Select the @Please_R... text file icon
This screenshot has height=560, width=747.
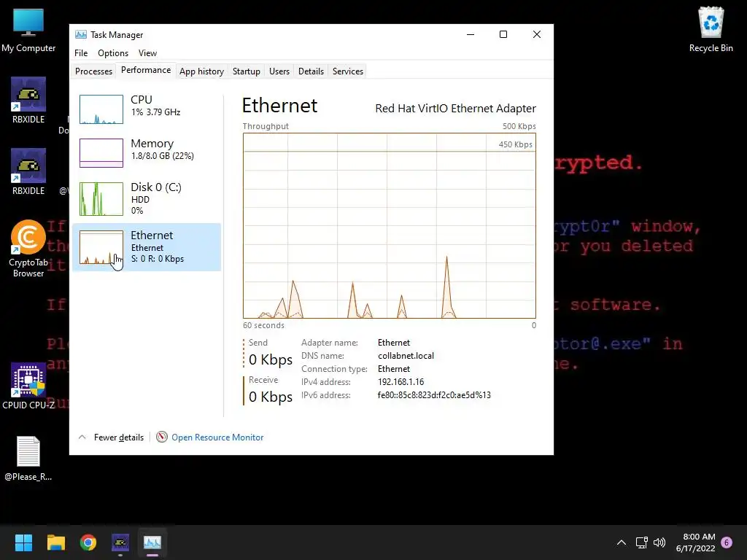(x=28, y=459)
